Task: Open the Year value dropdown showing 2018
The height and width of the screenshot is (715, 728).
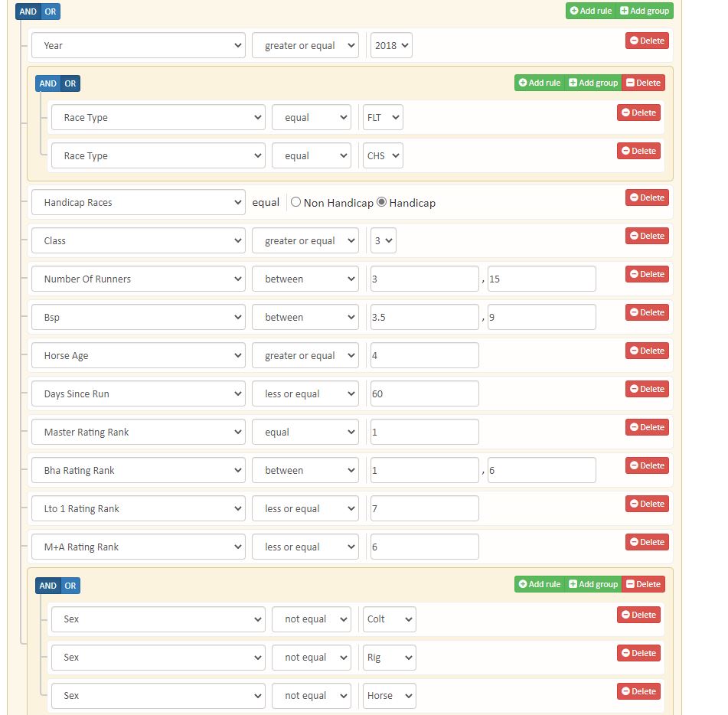Action: (391, 45)
